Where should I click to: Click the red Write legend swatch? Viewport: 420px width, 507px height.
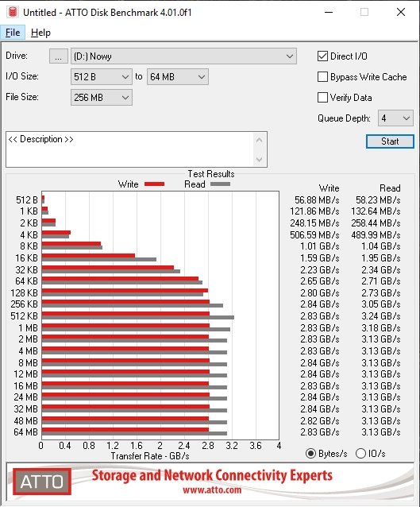coord(155,184)
